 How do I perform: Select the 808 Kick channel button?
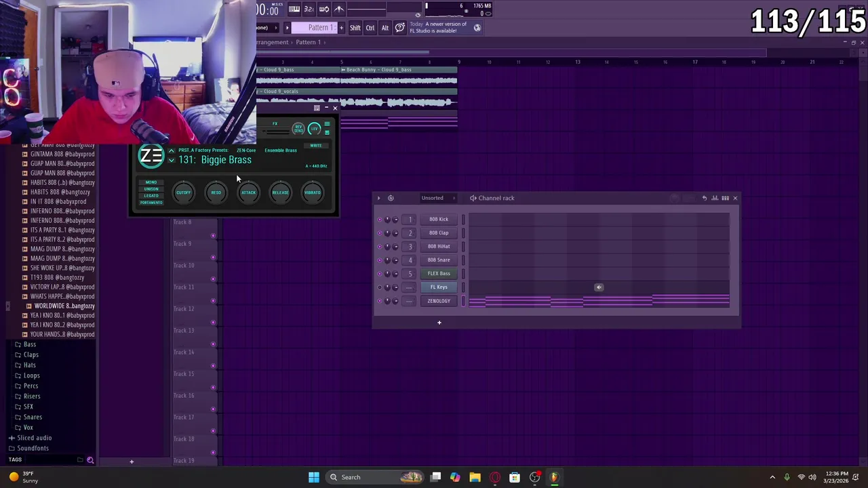pos(439,220)
